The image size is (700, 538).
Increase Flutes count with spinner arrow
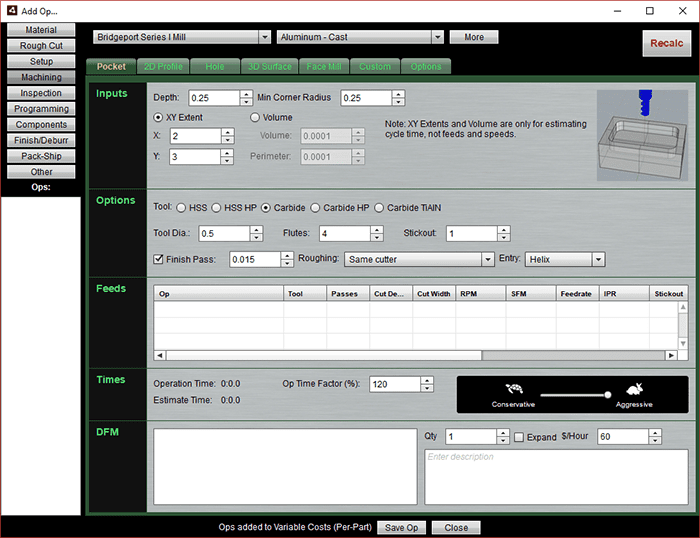click(x=376, y=229)
